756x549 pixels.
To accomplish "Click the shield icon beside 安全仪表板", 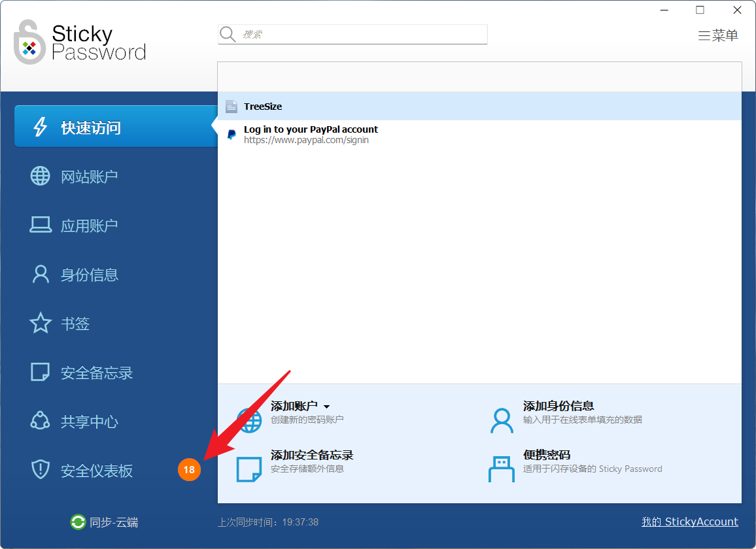I will [x=41, y=469].
